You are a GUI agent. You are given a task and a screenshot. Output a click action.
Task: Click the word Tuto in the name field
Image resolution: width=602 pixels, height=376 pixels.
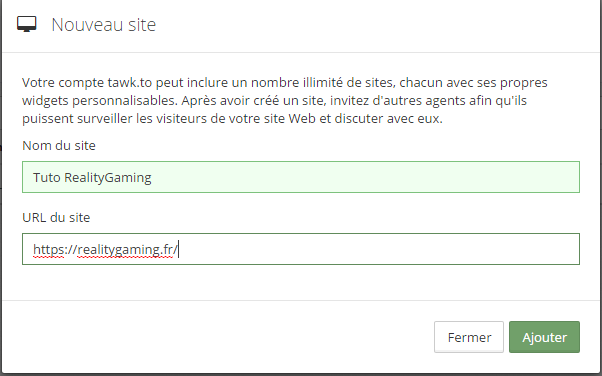(46, 177)
